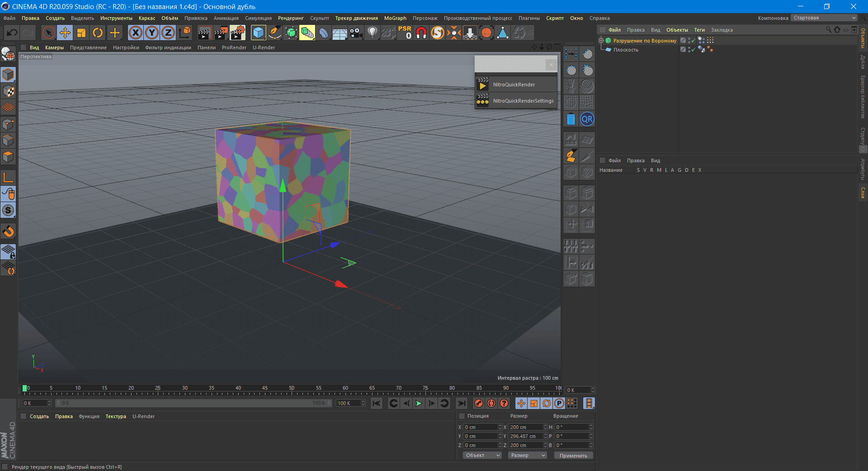Add a Light bulb object

(373, 33)
